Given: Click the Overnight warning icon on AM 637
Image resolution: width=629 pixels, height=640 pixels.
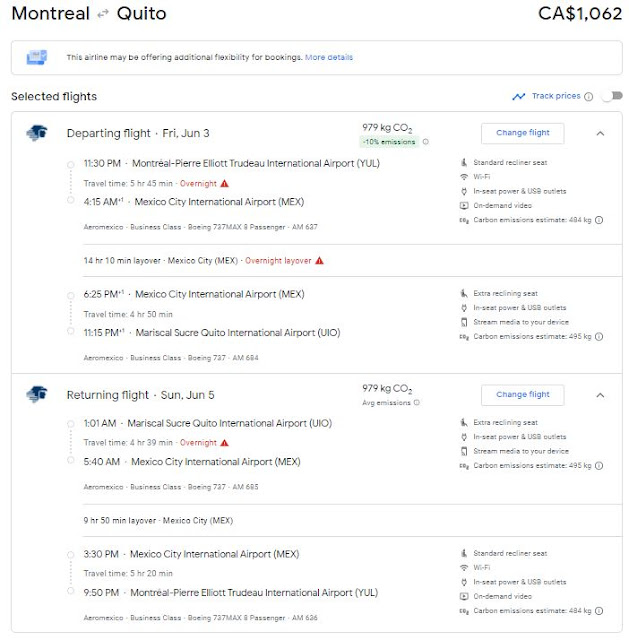Looking at the screenshot, I should click(x=224, y=183).
